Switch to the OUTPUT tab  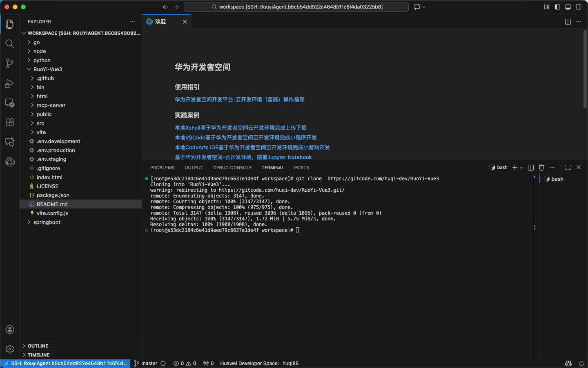click(x=194, y=168)
